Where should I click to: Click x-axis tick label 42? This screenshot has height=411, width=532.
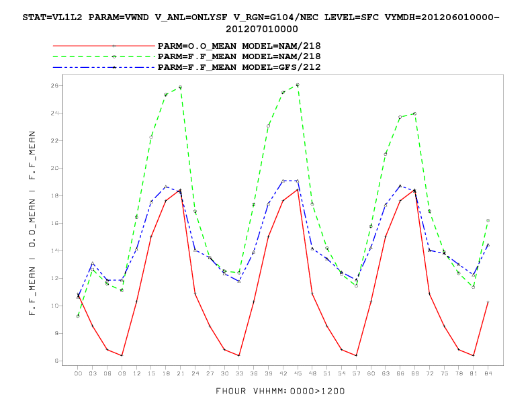[283, 373]
